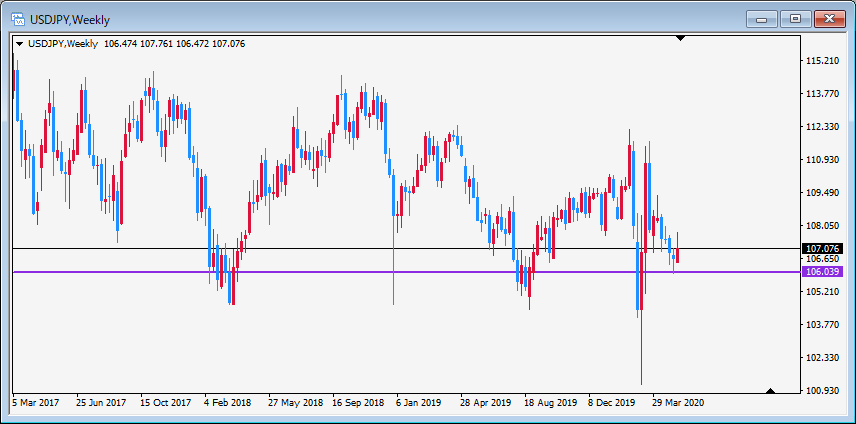Click the 4 Feb 2018 date label
Image resolution: width=856 pixels, height=424 pixels.
point(228,403)
